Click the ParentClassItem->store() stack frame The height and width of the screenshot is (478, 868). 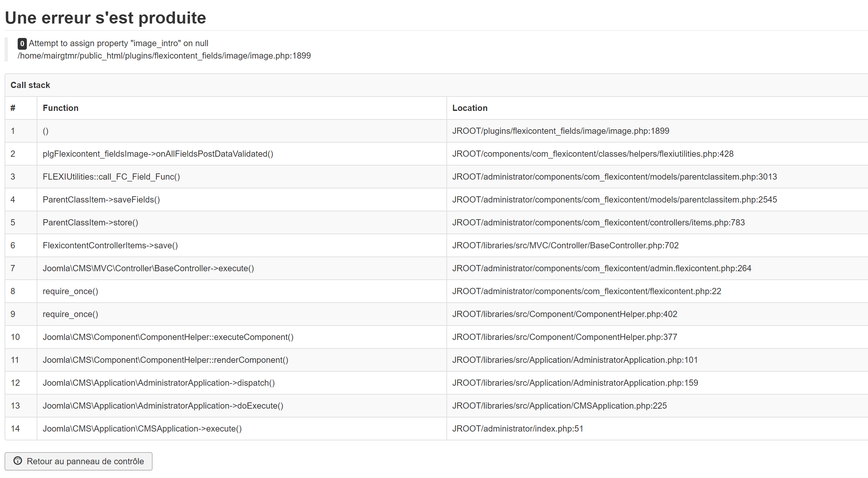90,222
